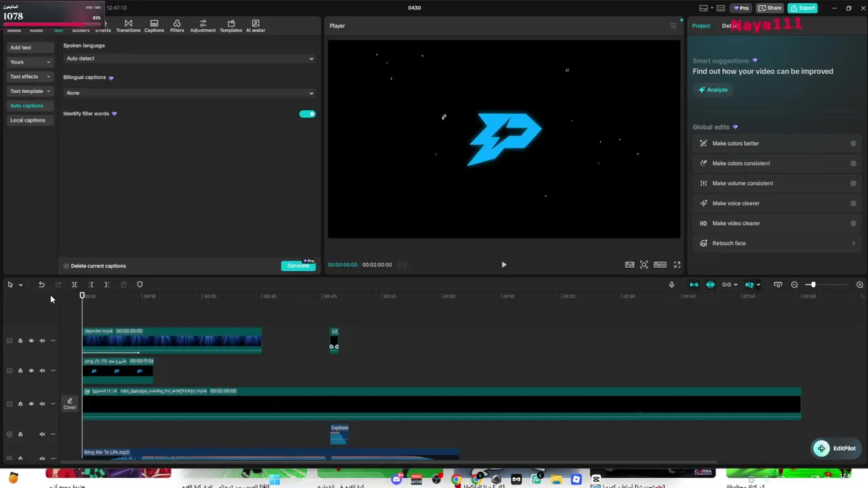Open the Captions panel

pos(154,26)
